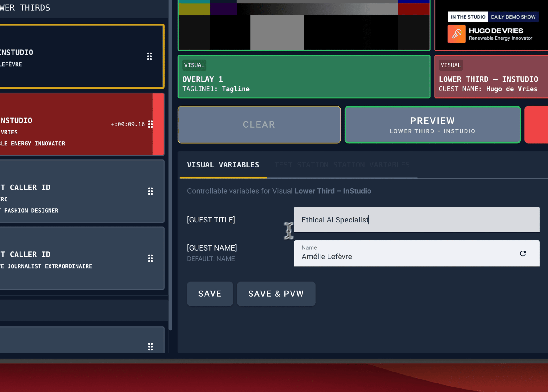Save the visual variables
The image size is (548, 392).
(x=210, y=294)
